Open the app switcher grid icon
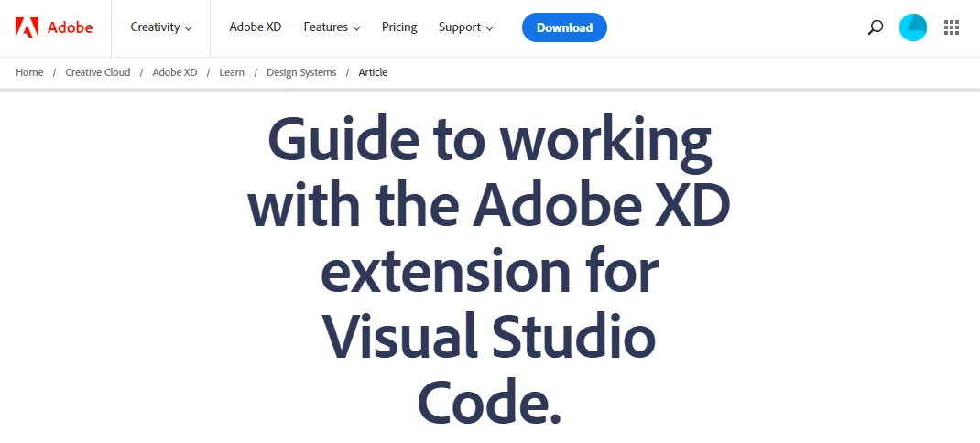The width and height of the screenshot is (980, 443). click(x=952, y=27)
